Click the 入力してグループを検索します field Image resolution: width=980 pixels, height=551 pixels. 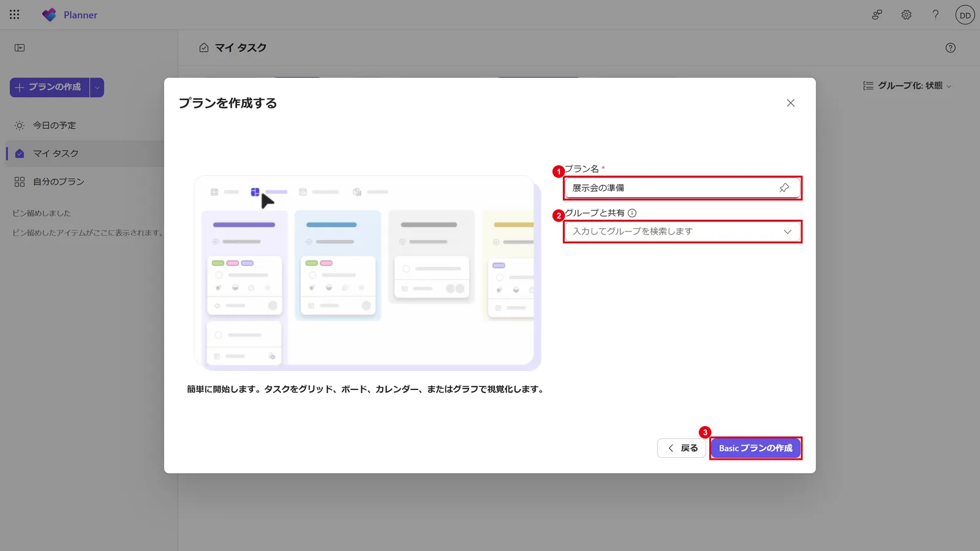(682, 231)
